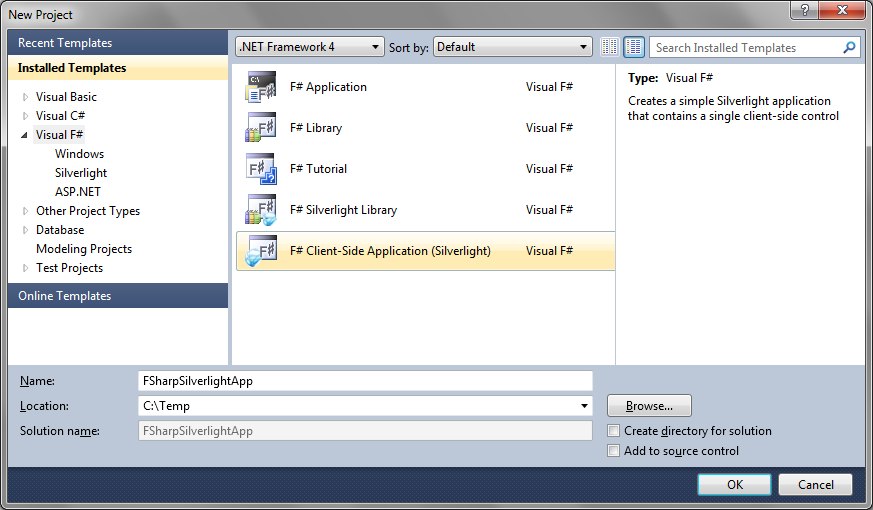Viewport: 873px width, 510px height.
Task: Select the Visual C# tree item
Action: click(x=60, y=116)
